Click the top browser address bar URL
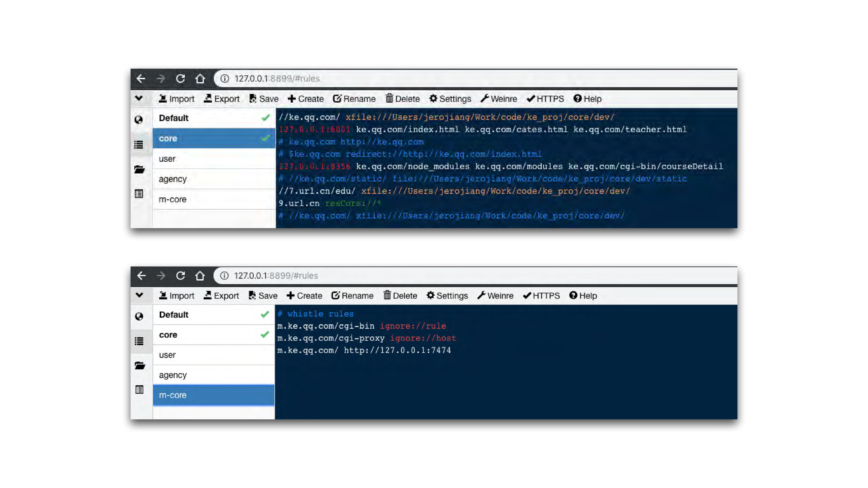The image size is (868, 488). click(x=277, y=78)
